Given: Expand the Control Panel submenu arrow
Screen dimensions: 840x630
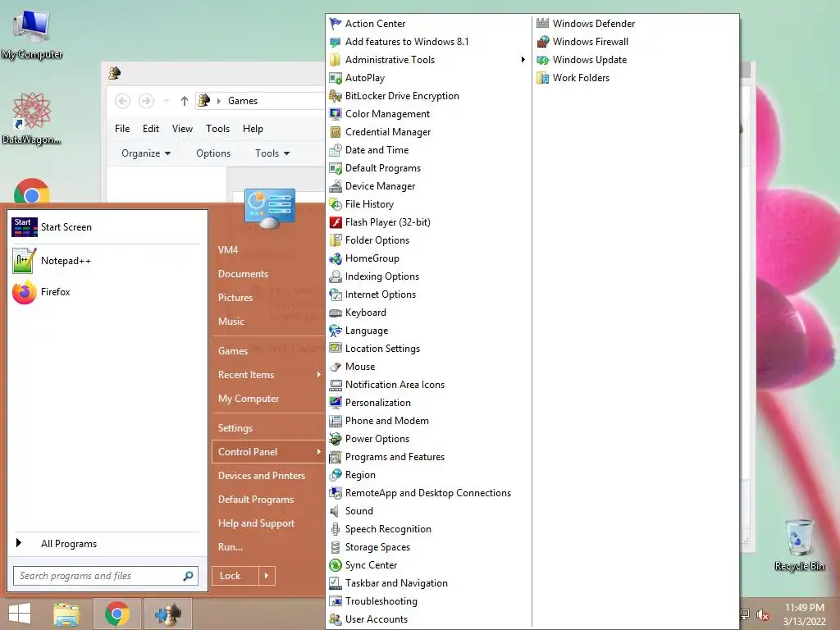Looking at the screenshot, I should (x=319, y=452).
